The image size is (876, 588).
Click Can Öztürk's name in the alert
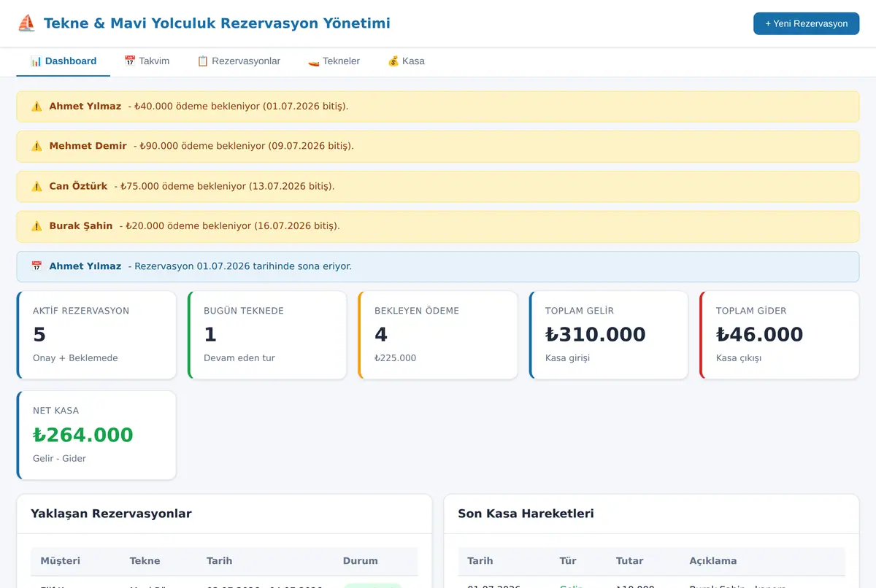coord(78,186)
